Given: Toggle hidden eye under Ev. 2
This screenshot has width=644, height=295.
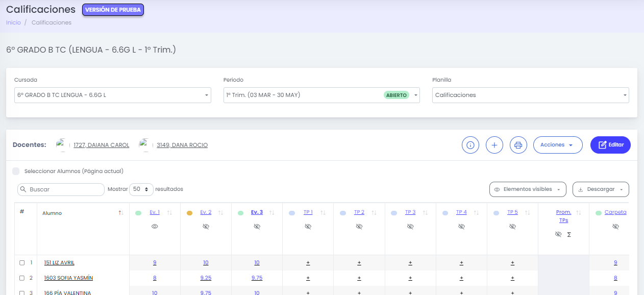Looking at the screenshot, I should [206, 226].
